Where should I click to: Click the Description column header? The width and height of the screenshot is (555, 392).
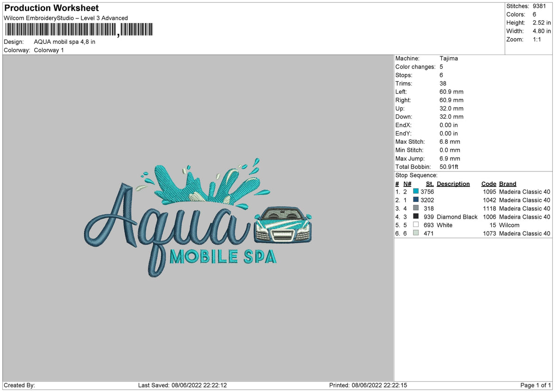(x=453, y=184)
